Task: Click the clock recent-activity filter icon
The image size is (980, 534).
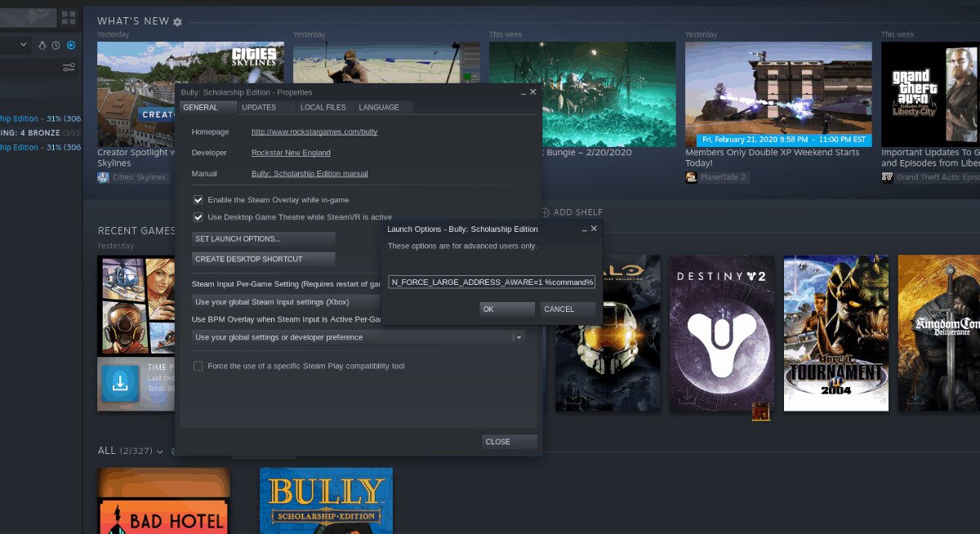Action: click(x=55, y=45)
